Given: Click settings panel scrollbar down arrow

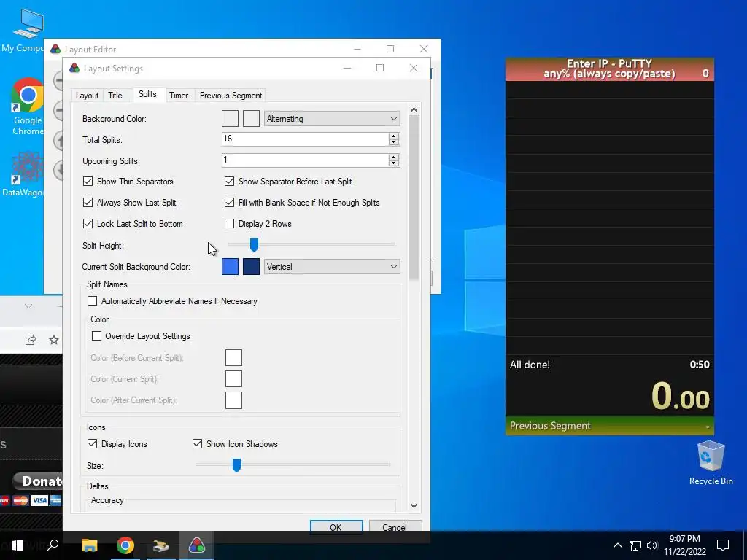Looking at the screenshot, I should (x=414, y=506).
